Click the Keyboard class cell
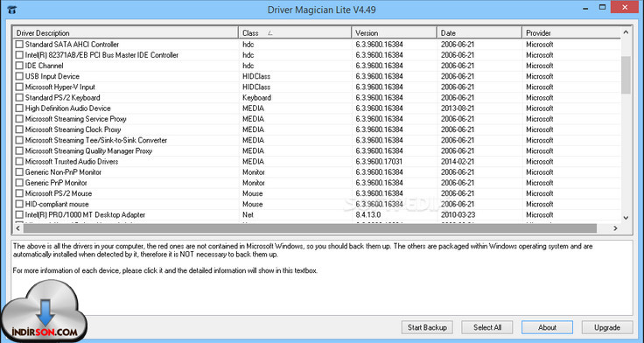Screen dimensions: 644x343 pos(256,98)
